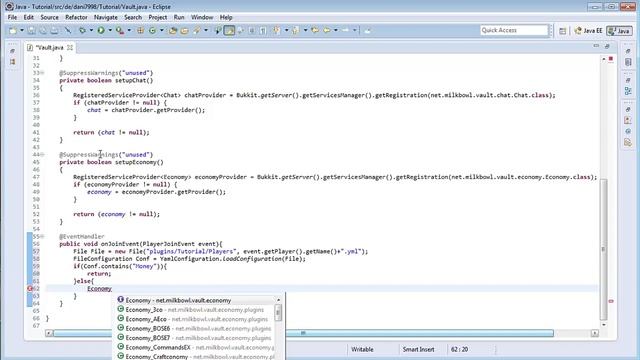Open the Search menu
The width and height of the screenshot is (640, 360).
(133, 18)
